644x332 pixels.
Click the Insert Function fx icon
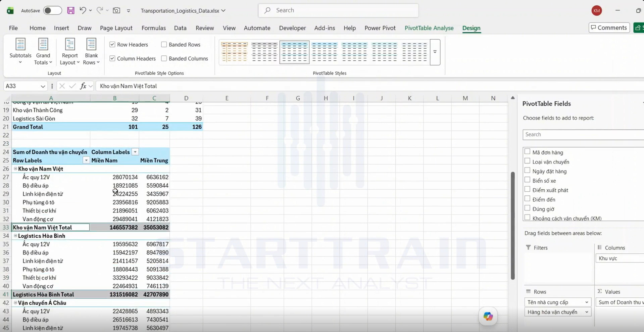(83, 86)
